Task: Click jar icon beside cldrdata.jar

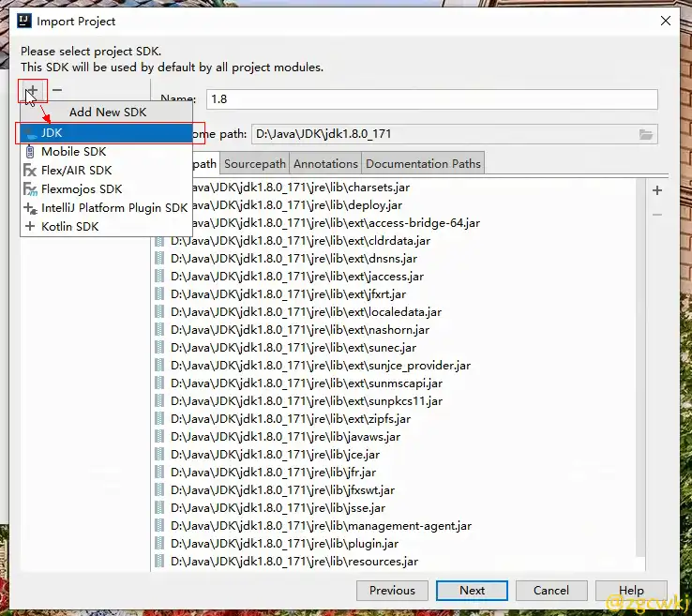Action: (159, 241)
